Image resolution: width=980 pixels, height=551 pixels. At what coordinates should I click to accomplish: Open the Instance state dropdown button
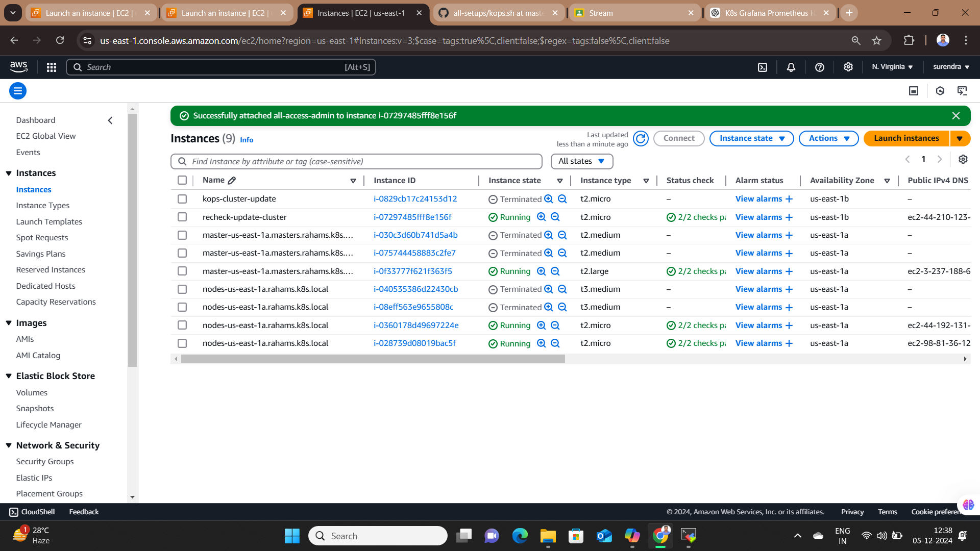coord(751,138)
